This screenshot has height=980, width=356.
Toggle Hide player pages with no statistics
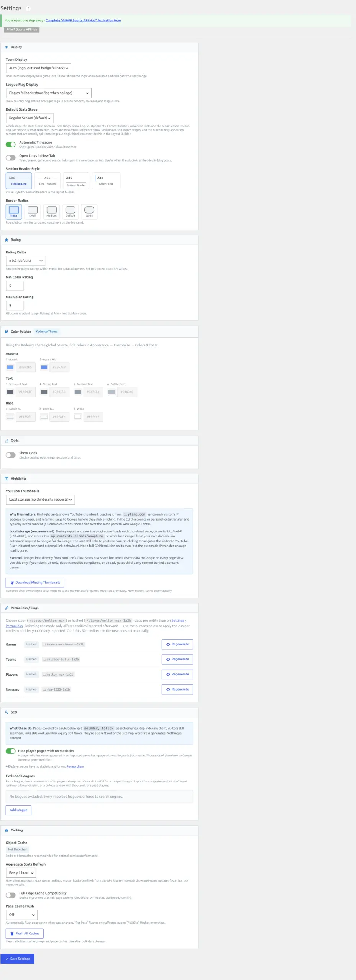click(x=11, y=751)
